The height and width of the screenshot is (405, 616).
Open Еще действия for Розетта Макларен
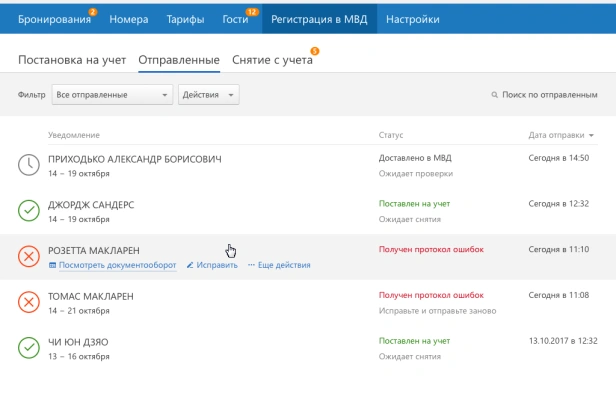coord(284,265)
